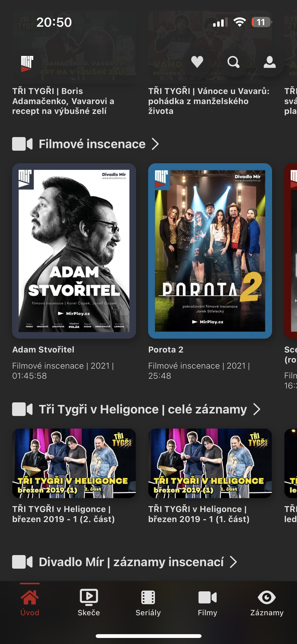Open Vánoce u Vavarů title link
This screenshot has width=297, height=644.
209,101
